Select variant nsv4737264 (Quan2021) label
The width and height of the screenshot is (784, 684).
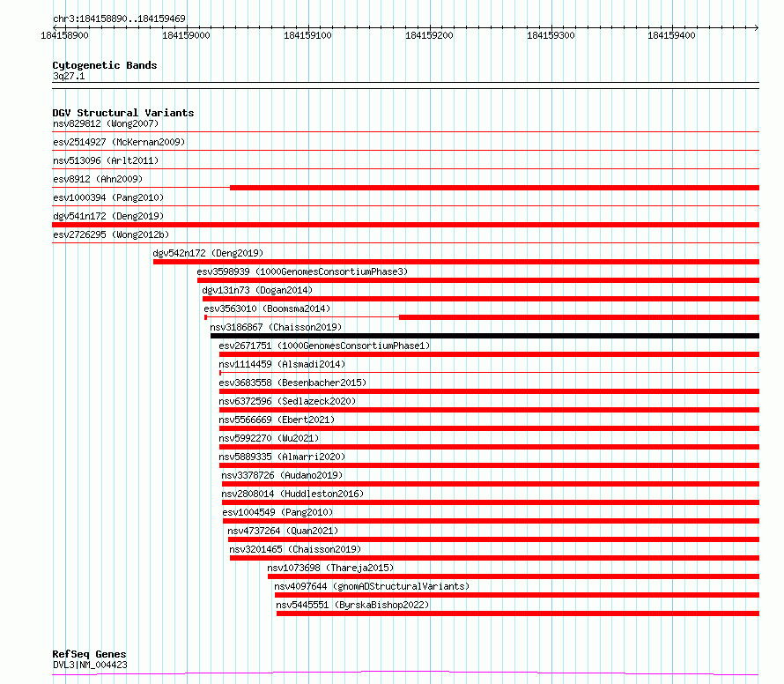[283, 531]
